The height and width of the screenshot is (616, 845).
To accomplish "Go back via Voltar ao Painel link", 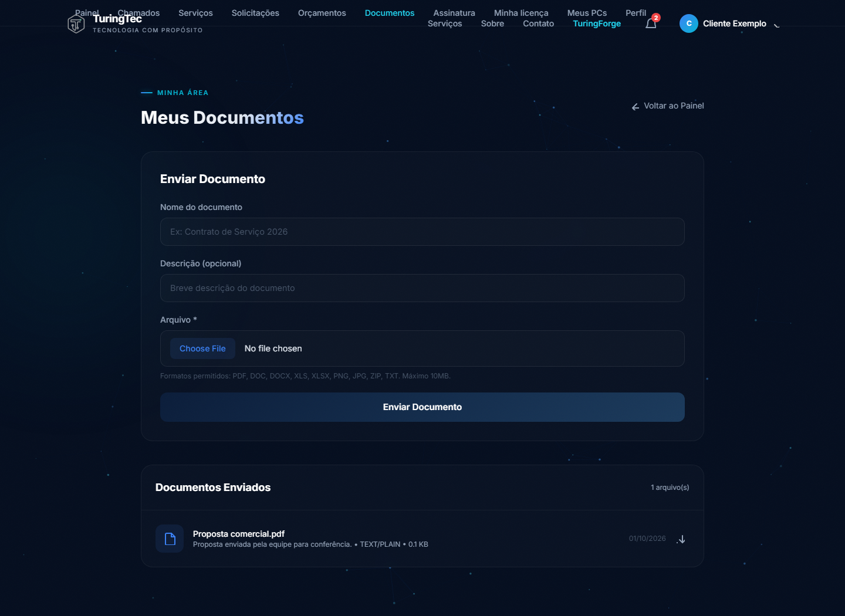I will [x=668, y=106].
